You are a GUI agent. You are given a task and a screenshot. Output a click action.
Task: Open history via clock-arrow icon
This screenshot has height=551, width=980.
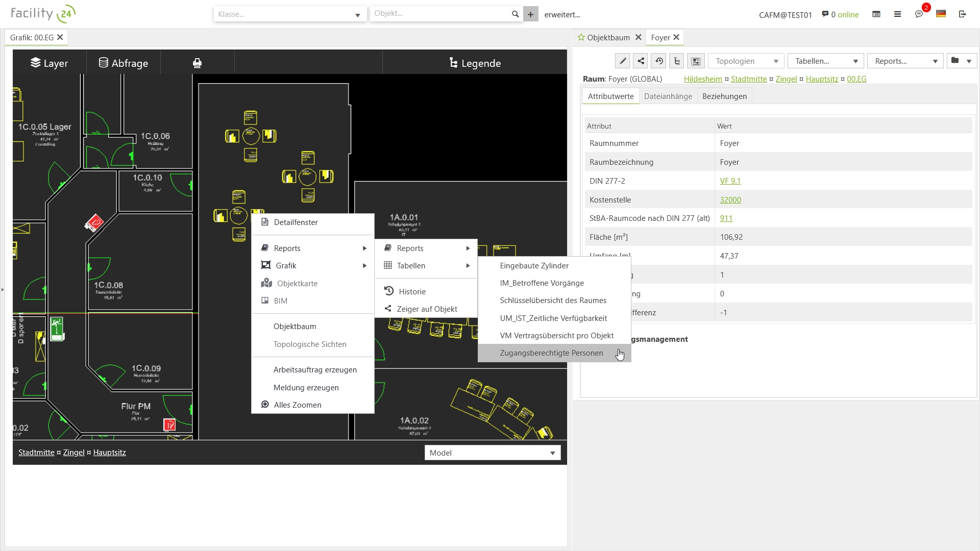pos(659,61)
